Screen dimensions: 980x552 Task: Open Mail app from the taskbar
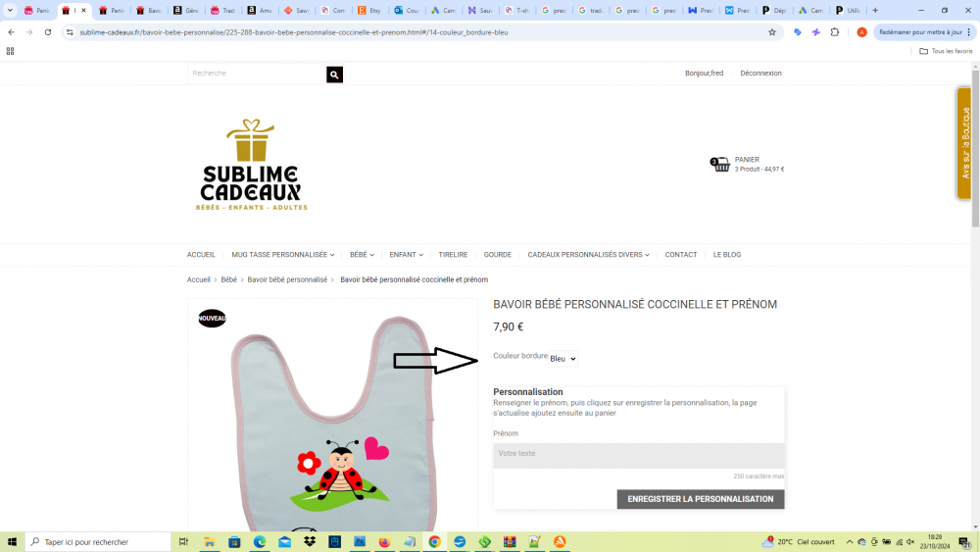284,542
